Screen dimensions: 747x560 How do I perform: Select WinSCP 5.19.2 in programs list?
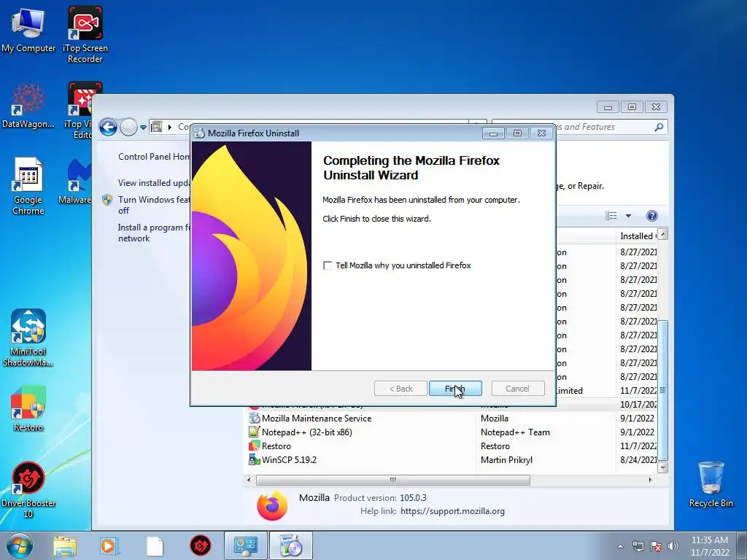289,459
